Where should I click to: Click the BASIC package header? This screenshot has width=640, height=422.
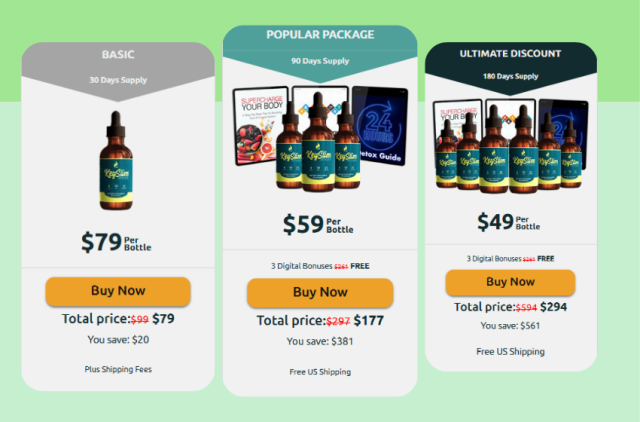[118, 55]
